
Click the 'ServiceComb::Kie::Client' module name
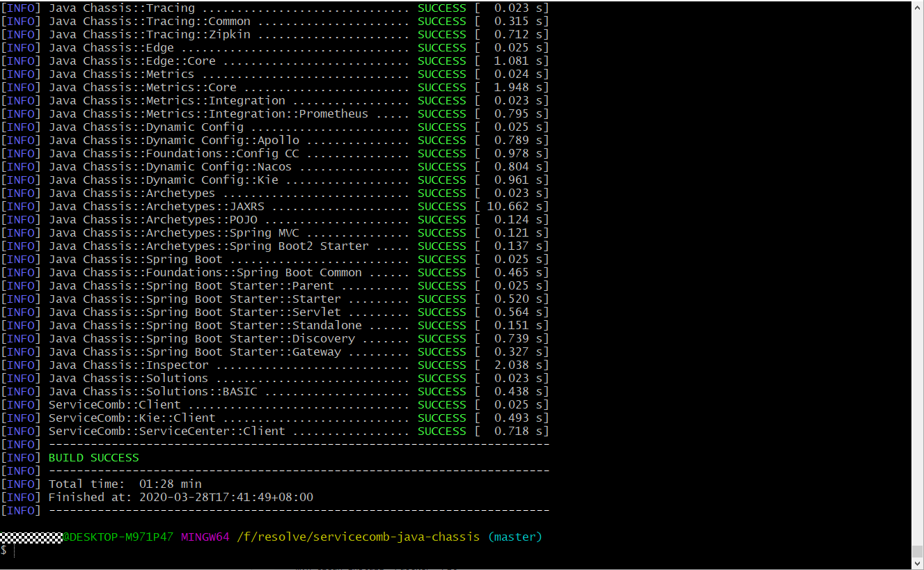point(132,418)
